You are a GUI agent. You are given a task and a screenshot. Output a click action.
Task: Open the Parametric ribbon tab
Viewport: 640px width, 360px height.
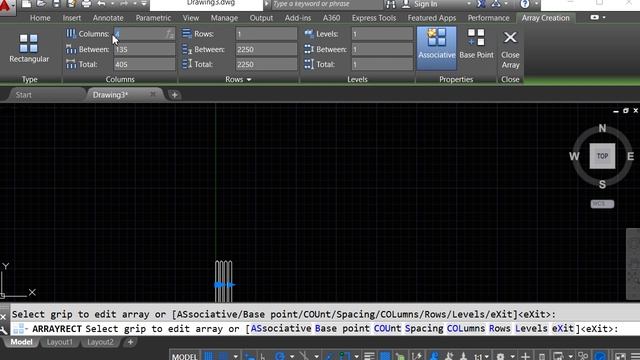pos(153,18)
